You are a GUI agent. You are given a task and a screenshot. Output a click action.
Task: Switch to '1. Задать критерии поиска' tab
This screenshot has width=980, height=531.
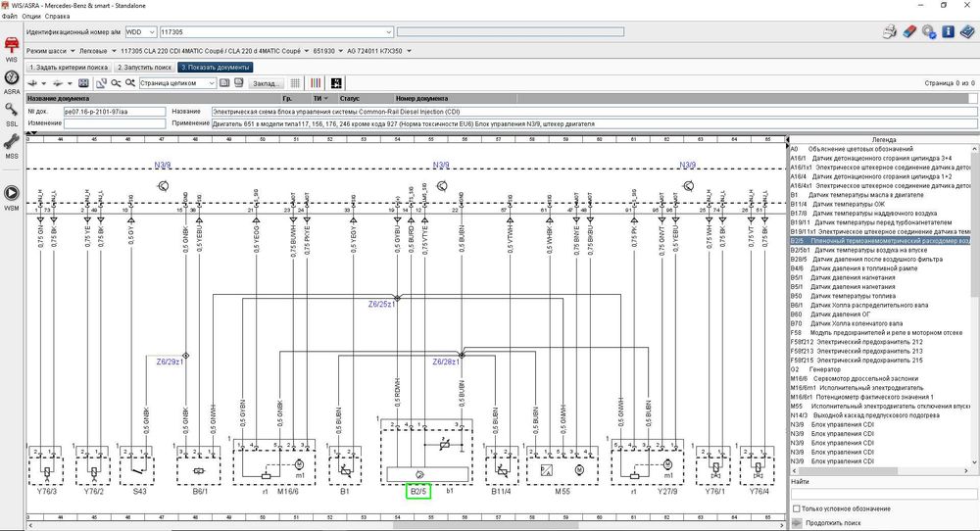tap(69, 68)
